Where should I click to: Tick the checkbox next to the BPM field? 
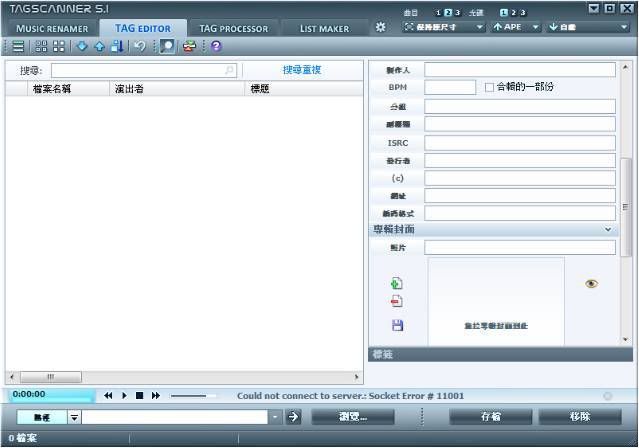pos(489,87)
